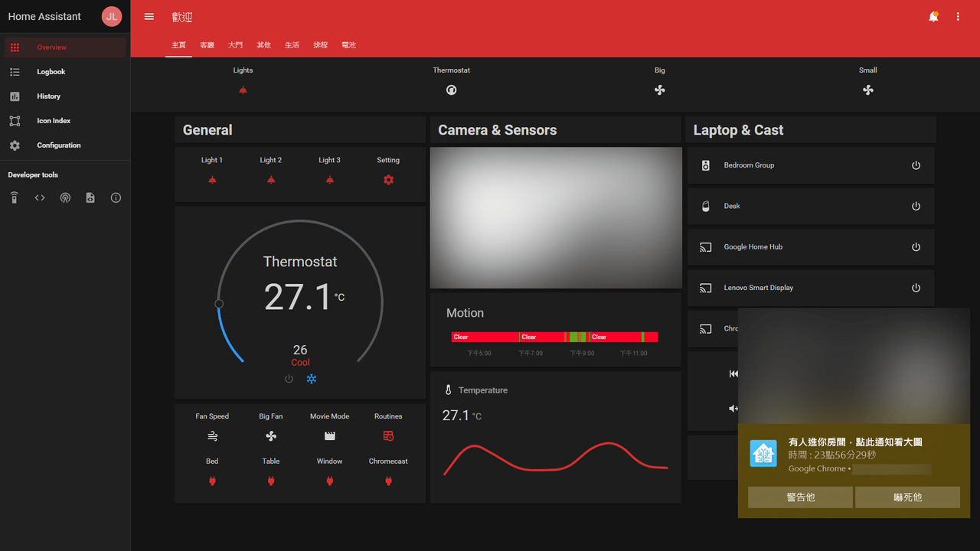Viewport: 980px width, 551px height.
Task: Open the Routines calendar icon
Action: click(388, 436)
